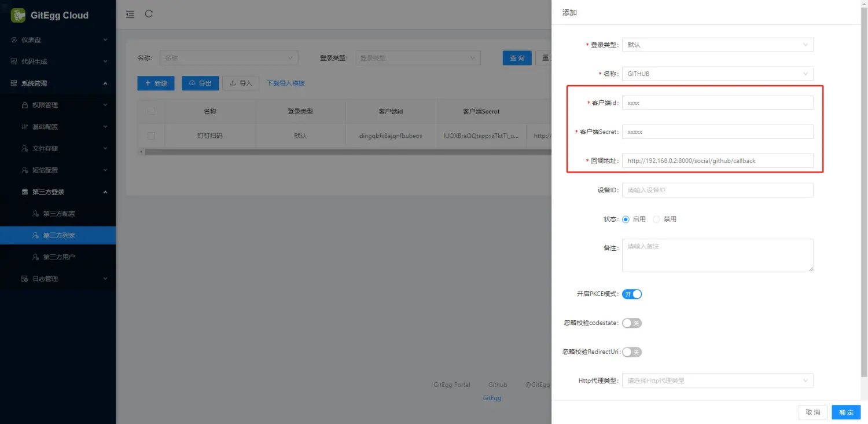Click the upload icon on the 导入 button
Viewport: 868px width, 424px height.
[233, 83]
